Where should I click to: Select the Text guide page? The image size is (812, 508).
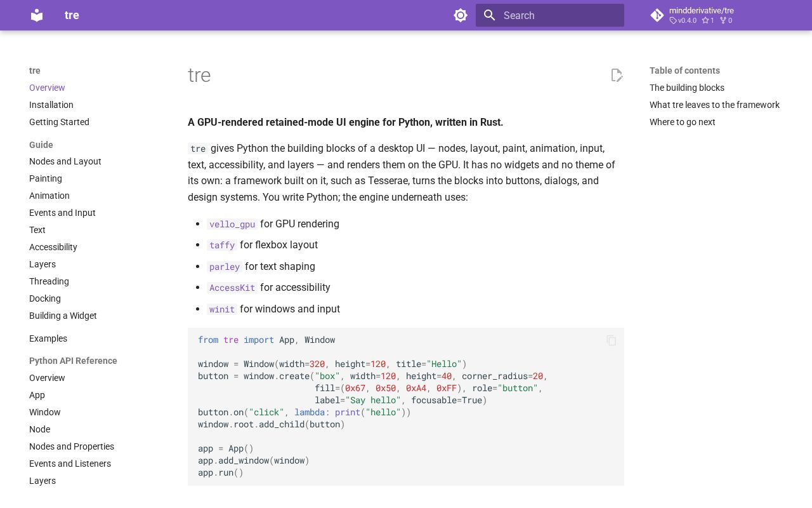coord(37,230)
